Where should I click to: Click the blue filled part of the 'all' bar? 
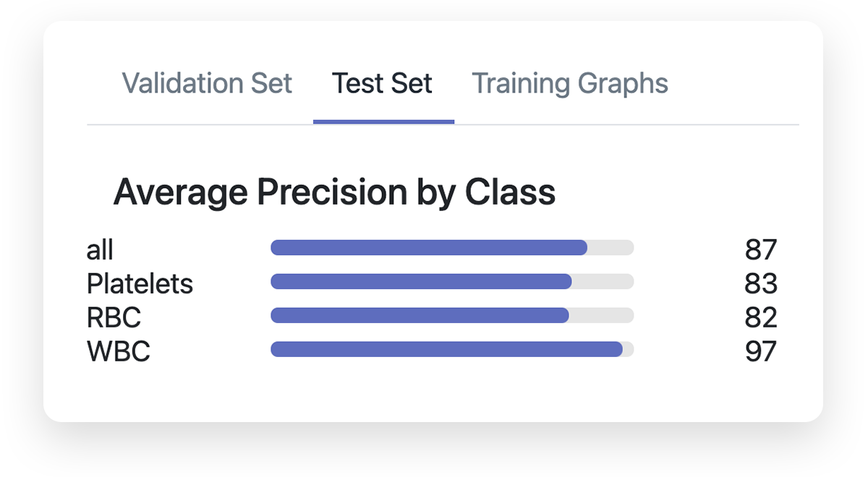point(428,248)
